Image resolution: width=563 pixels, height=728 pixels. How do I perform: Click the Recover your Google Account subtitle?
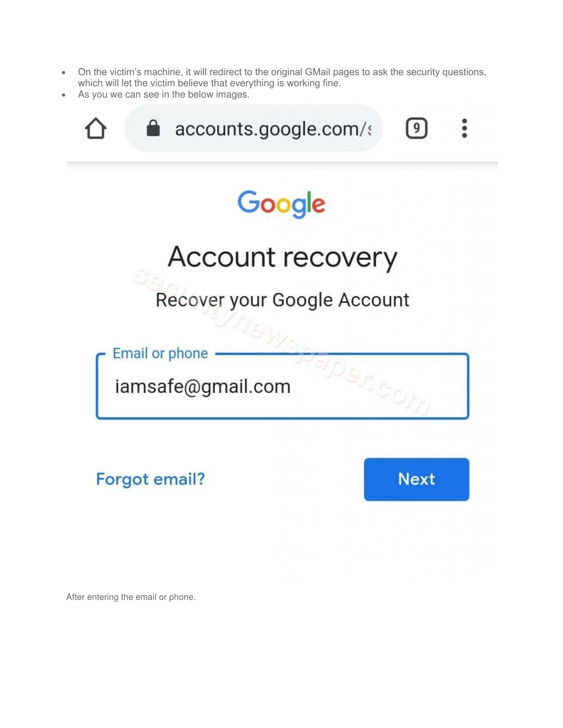(x=283, y=300)
